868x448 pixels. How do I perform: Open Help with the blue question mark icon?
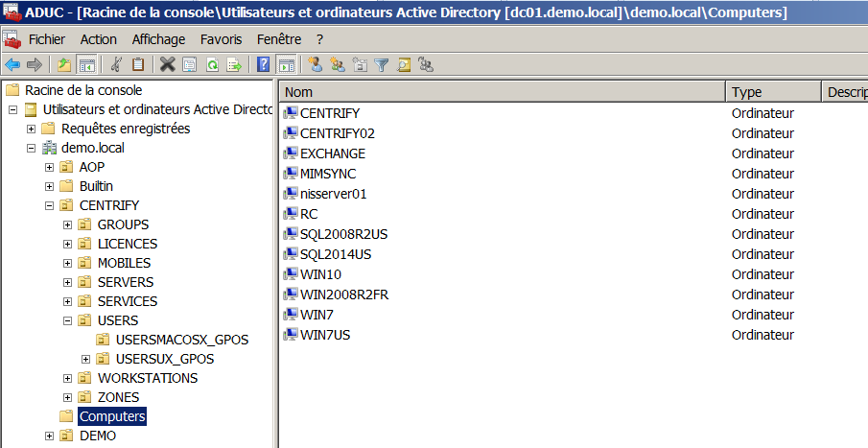point(264,65)
